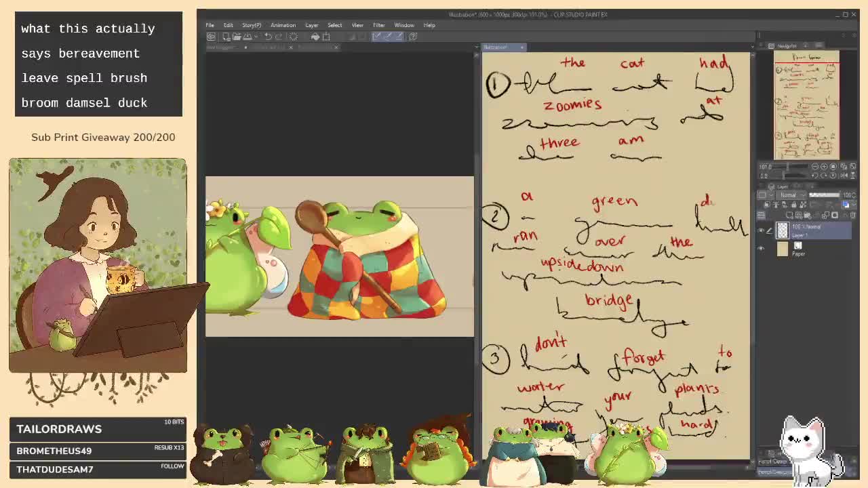Toggle the third snap-to-grid icon
Image resolution: width=868 pixels, height=488 pixels.
click(400, 37)
